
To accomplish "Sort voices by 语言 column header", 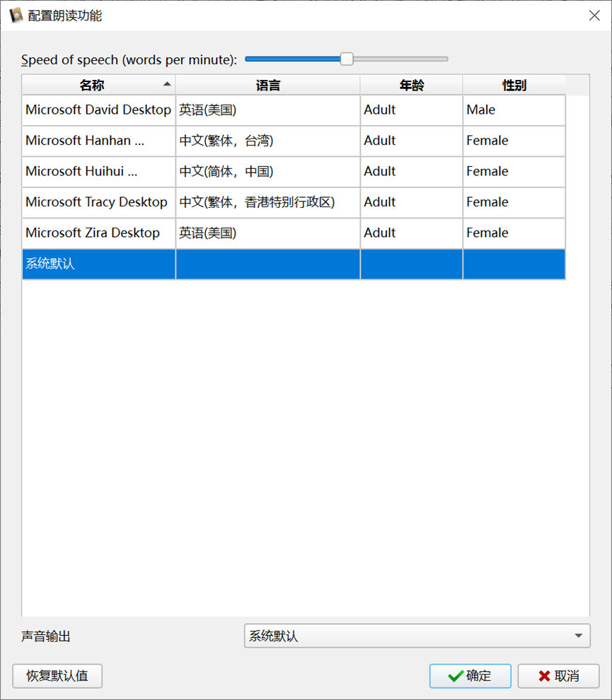I will point(268,85).
